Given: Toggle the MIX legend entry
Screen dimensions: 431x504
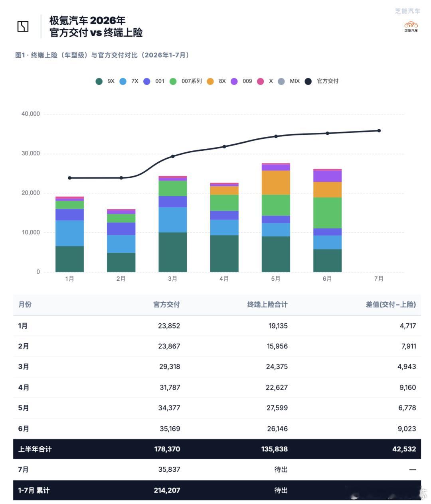Looking at the screenshot, I should [x=289, y=81].
